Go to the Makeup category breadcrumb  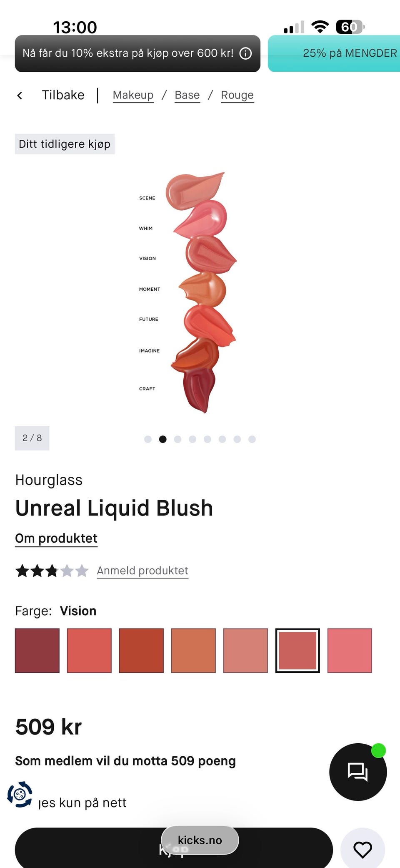pyautogui.click(x=133, y=95)
